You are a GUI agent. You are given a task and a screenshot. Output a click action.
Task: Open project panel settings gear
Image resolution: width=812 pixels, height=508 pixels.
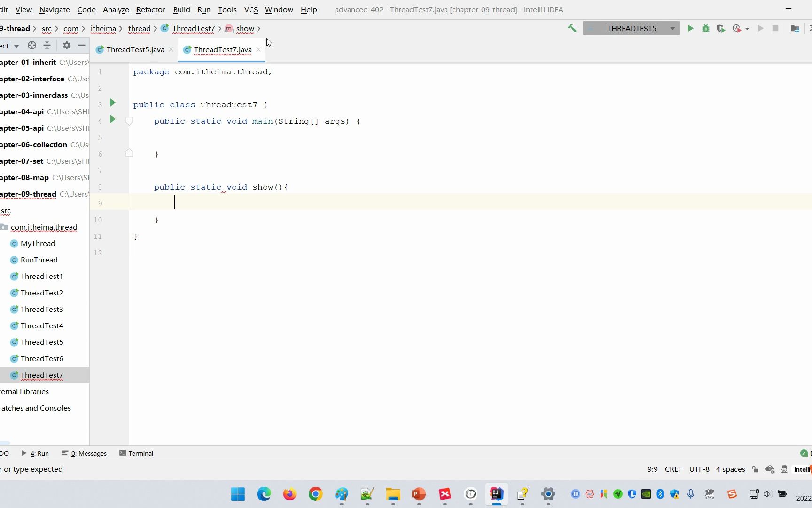click(x=67, y=45)
